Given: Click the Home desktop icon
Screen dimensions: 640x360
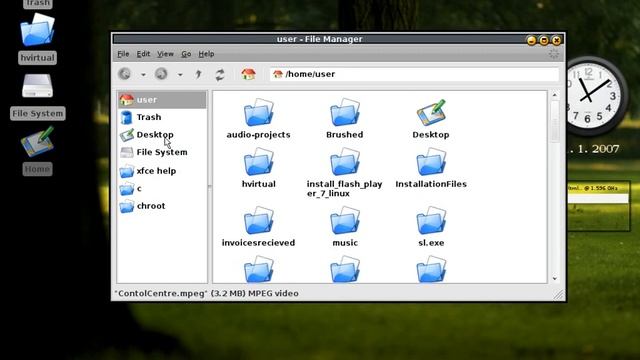Looking at the screenshot, I should pyautogui.click(x=37, y=142).
